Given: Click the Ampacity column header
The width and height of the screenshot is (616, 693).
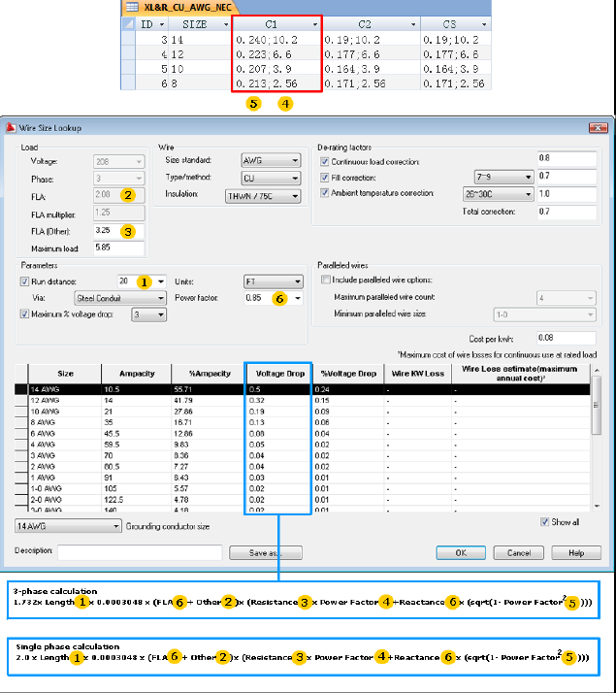Looking at the screenshot, I should (x=137, y=374).
